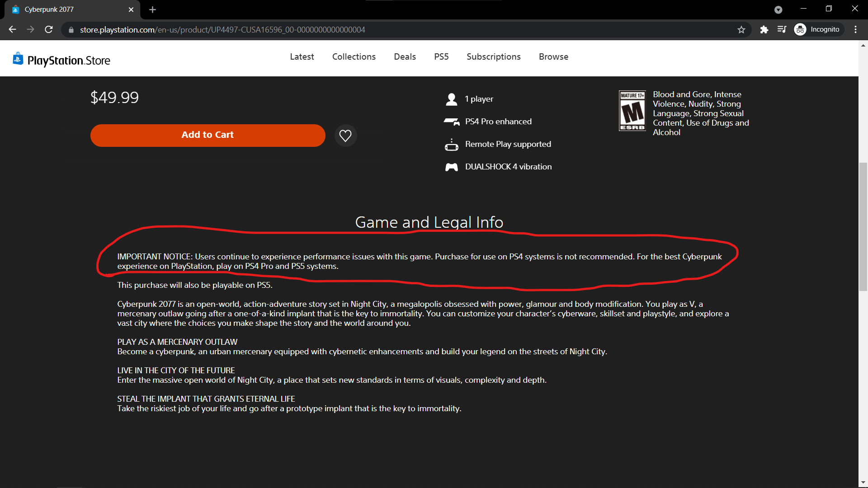Screen dimensions: 868x488
Task: Click the 1 player person icon
Action: 451,99
